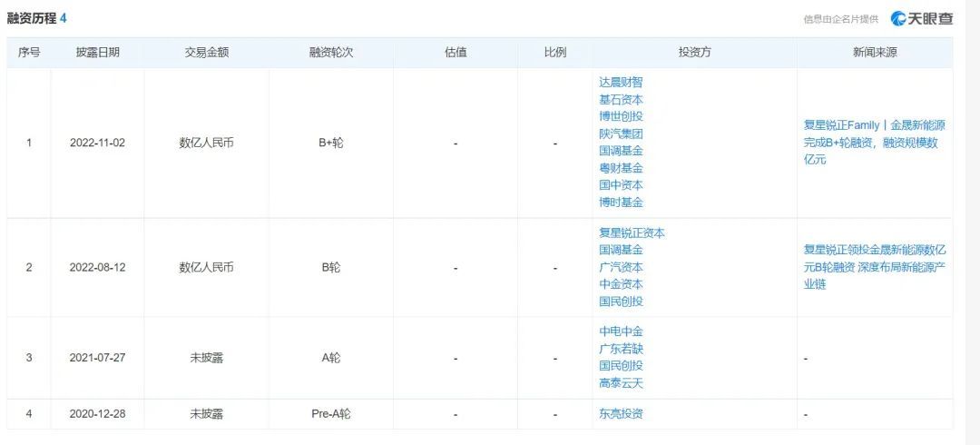This screenshot has height=445, width=980.
Task: Click the 比例 column header
Action: (x=555, y=53)
